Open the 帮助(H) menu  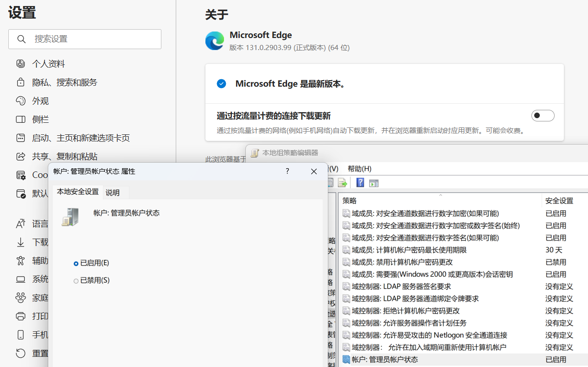coord(359,169)
